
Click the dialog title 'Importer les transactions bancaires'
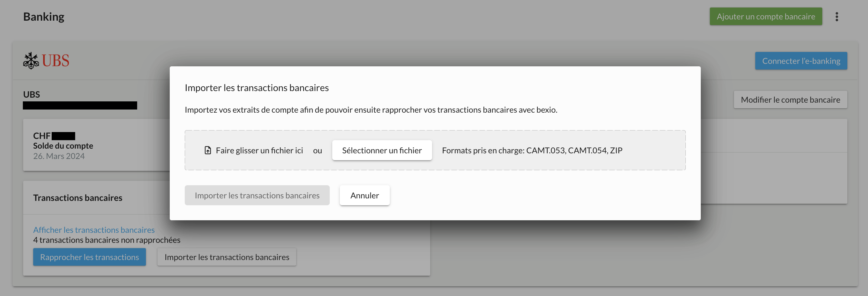256,88
